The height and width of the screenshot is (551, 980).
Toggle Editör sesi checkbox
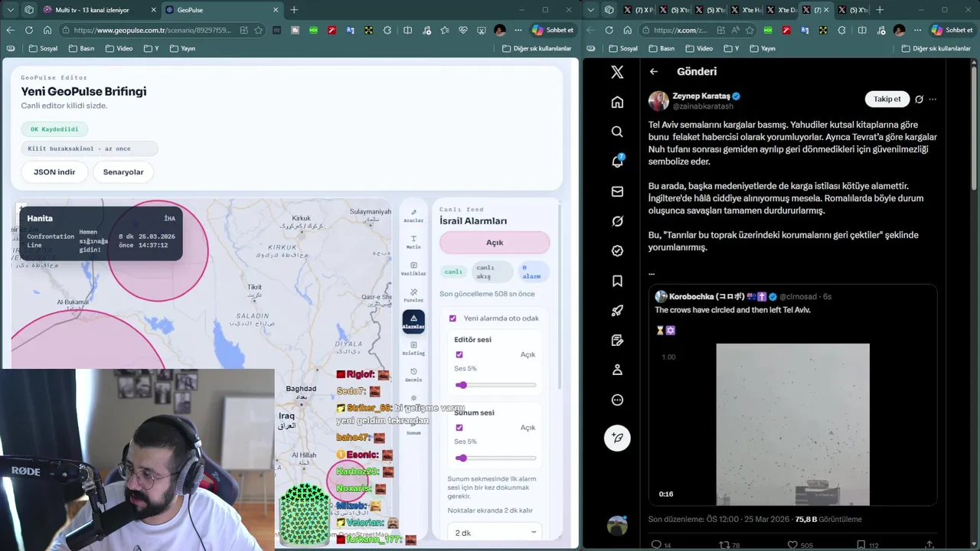pos(459,354)
